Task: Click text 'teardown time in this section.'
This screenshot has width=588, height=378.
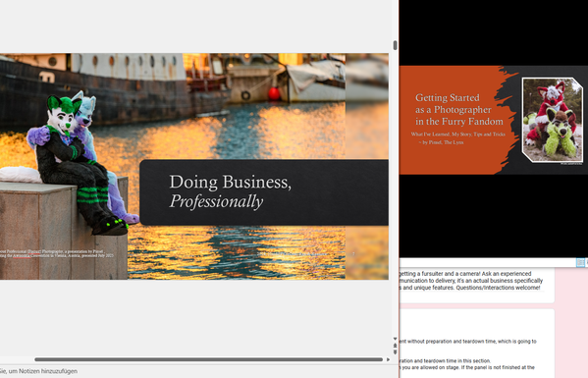Action: (x=457, y=360)
